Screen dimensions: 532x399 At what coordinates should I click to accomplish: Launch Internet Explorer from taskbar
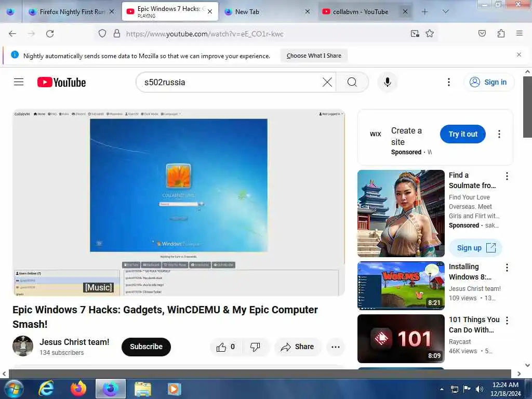[x=46, y=389]
